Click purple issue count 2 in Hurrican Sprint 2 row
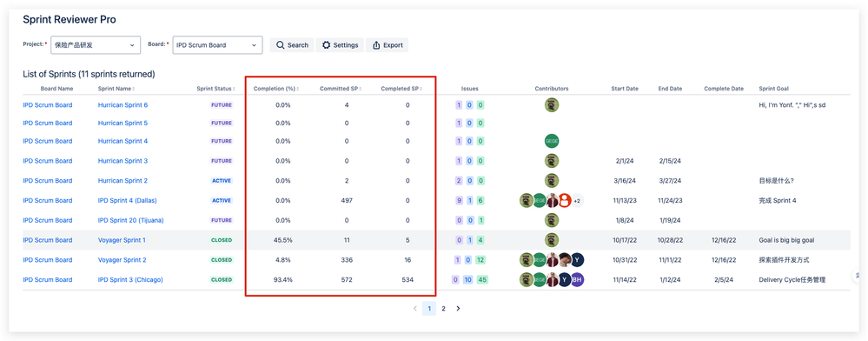Image resolution: width=868 pixels, height=341 pixels. coord(459,181)
